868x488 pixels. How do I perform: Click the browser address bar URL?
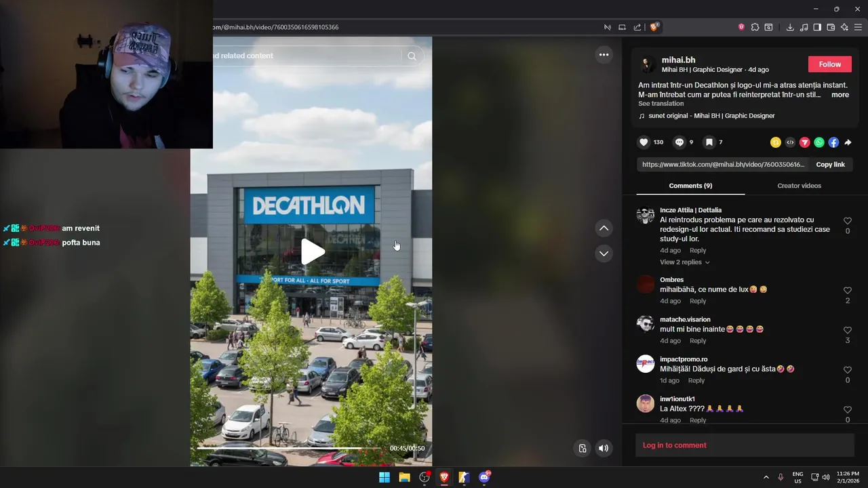(x=276, y=27)
